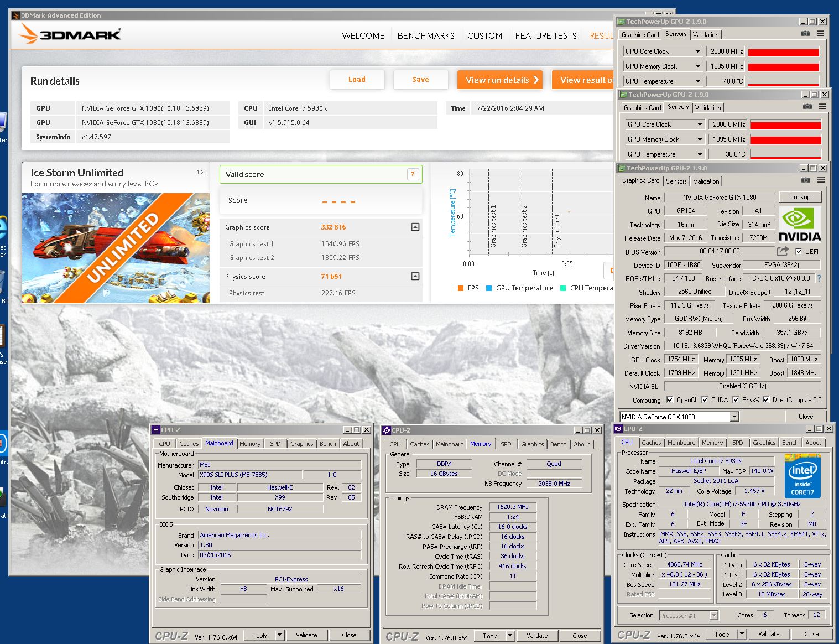
Task: Open hamburger menu in GPU-Z Graphics Card window
Action: pyautogui.click(x=821, y=180)
